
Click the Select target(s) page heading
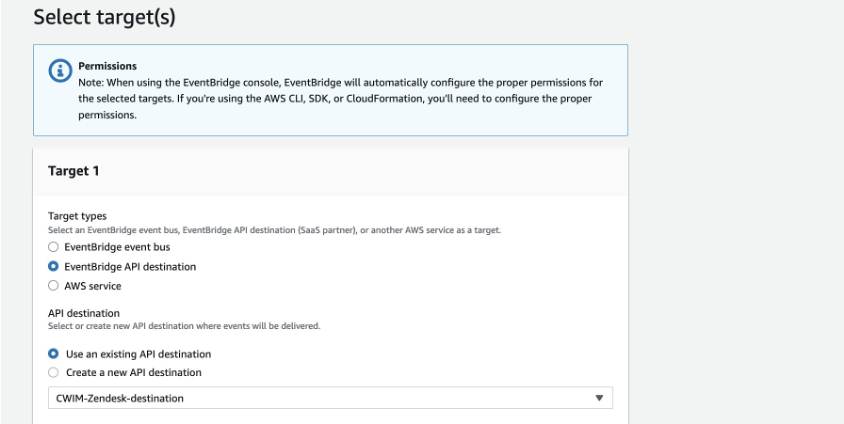tap(105, 17)
